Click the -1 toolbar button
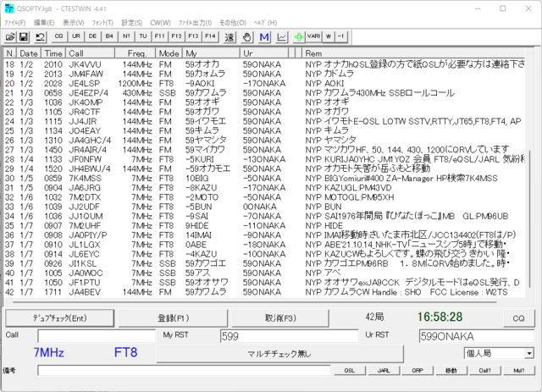This screenshot has height=392, width=542. coord(341,36)
